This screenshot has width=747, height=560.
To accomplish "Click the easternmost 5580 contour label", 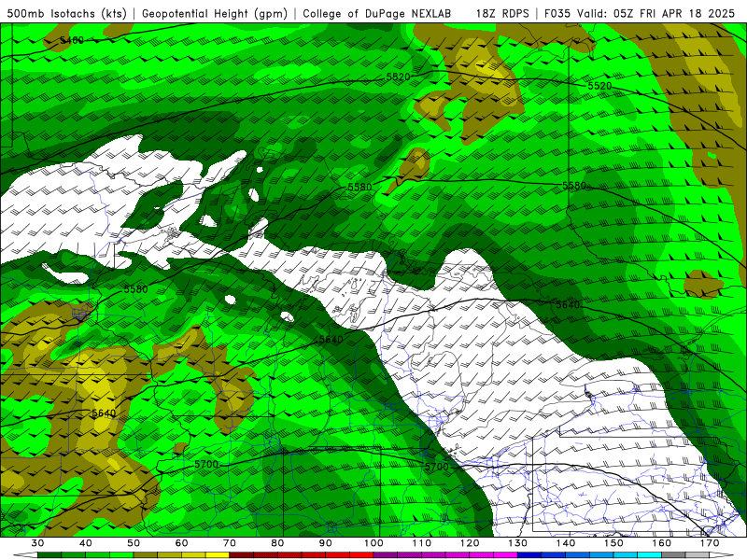I will tap(574, 185).
